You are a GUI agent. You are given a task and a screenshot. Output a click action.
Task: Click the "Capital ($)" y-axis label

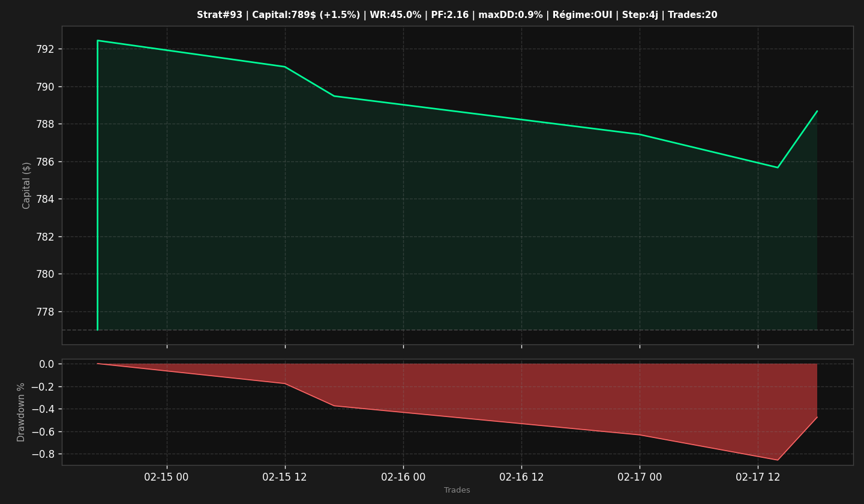[x=27, y=185]
